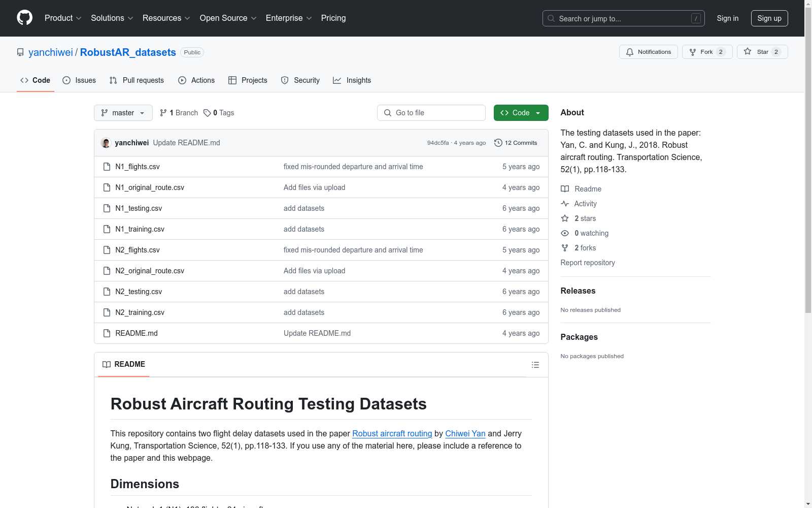
Task: Click the Report repository link
Action: pyautogui.click(x=588, y=263)
